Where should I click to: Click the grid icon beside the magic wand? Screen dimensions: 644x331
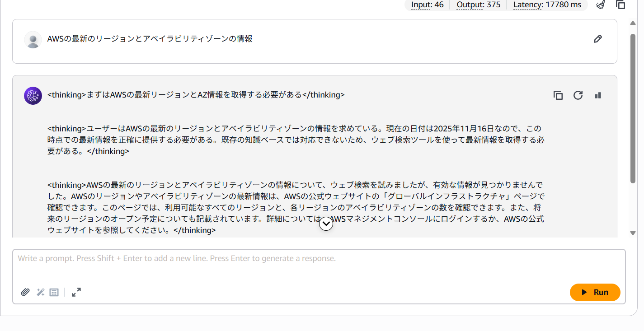pyautogui.click(x=54, y=292)
